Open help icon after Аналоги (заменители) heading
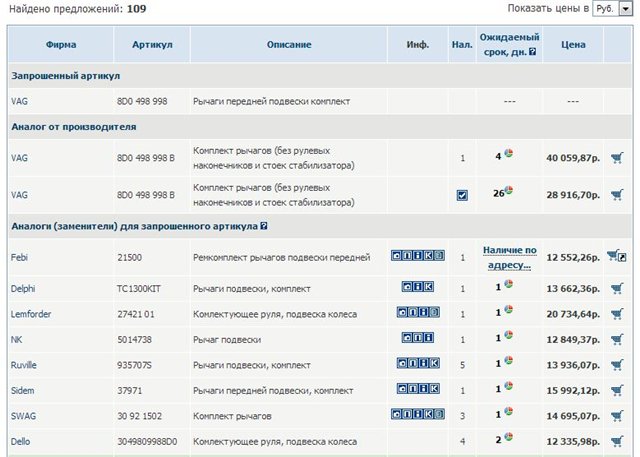The image size is (640, 457). [x=264, y=226]
